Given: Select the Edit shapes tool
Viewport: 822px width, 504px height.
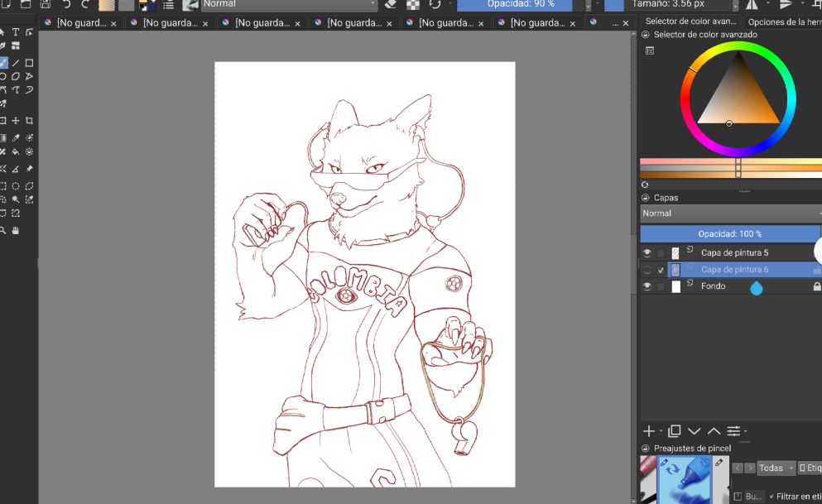Looking at the screenshot, I should [29, 32].
